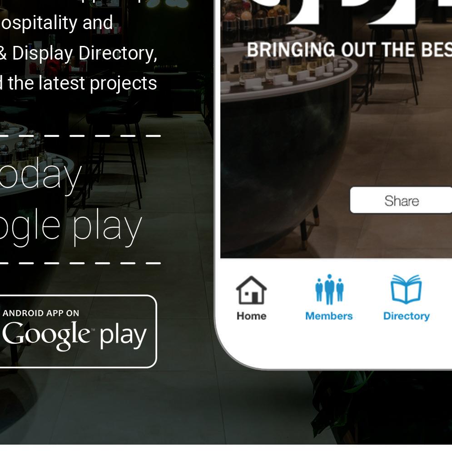Click the 'BRINGING OUT THE BEST' headline
Screen dimensions: 452x476
[x=349, y=50]
